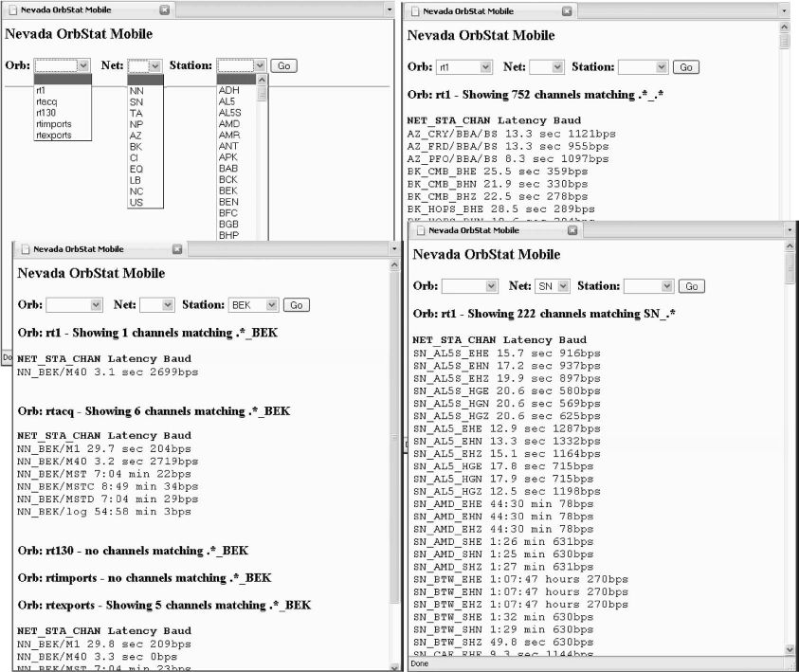Click the row "AZ_PFO/BBA/BS 8.3 sec 1097bps"
Screen dimensions: 799x672
[507, 159]
